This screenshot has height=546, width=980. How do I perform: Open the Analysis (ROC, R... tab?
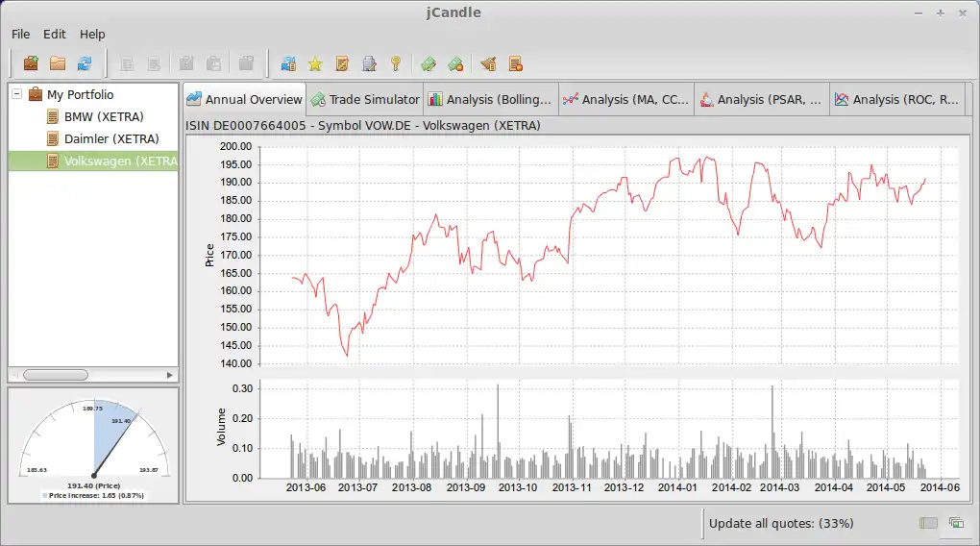(x=897, y=99)
